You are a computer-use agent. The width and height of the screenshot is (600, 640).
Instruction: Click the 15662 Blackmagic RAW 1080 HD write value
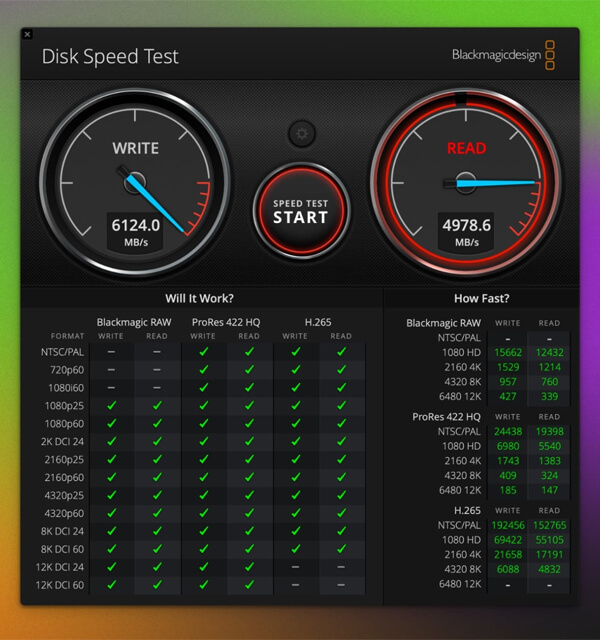[508, 353]
